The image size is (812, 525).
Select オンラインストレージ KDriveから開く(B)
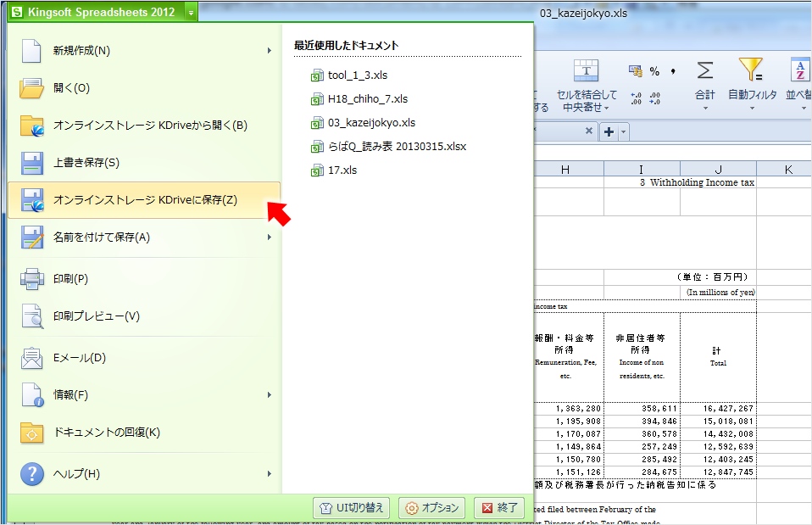coord(144,126)
